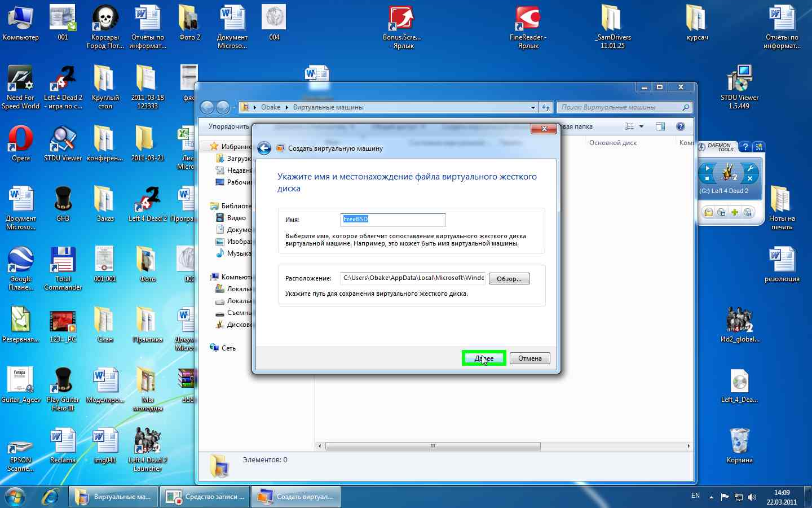Click the Далее button in the wizard
The width and height of the screenshot is (812, 508).
pyautogui.click(x=484, y=358)
